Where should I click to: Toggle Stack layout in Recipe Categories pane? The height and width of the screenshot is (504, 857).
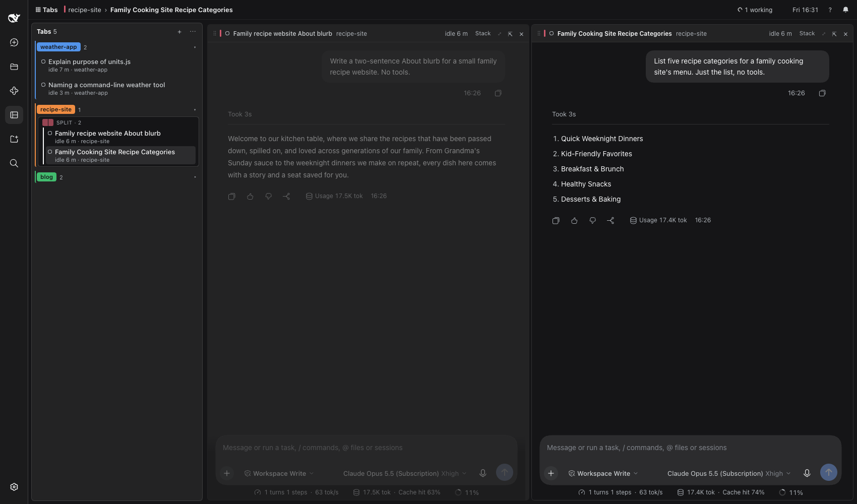(x=807, y=34)
